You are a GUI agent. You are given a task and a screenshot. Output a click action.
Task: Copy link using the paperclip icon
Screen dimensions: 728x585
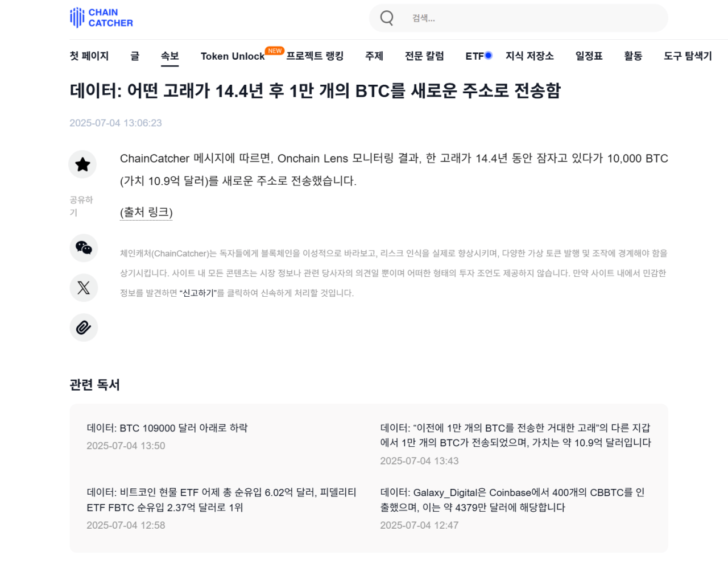pos(84,327)
